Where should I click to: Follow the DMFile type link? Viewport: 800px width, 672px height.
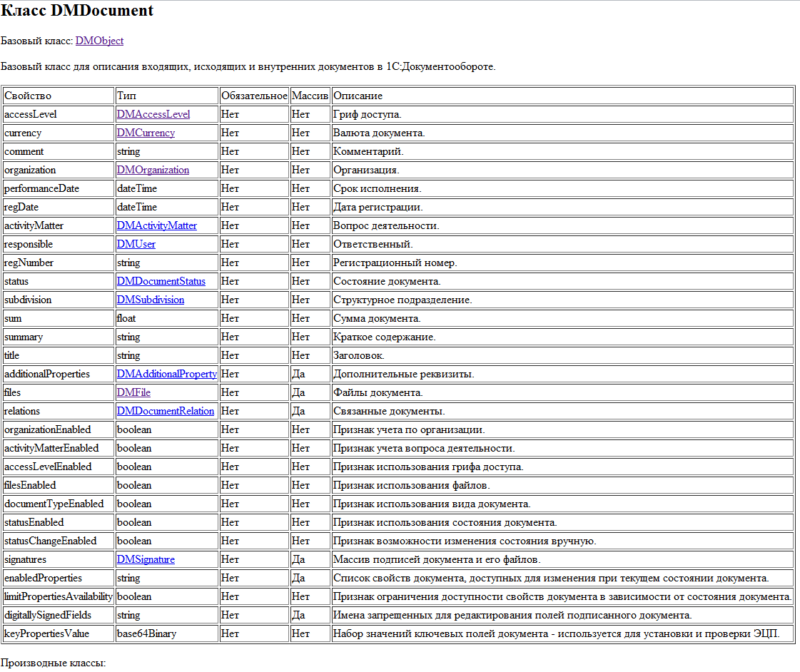pos(133,392)
